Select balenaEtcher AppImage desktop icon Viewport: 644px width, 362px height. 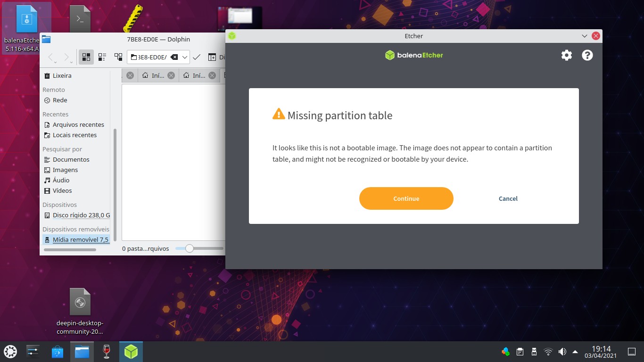coord(26,28)
